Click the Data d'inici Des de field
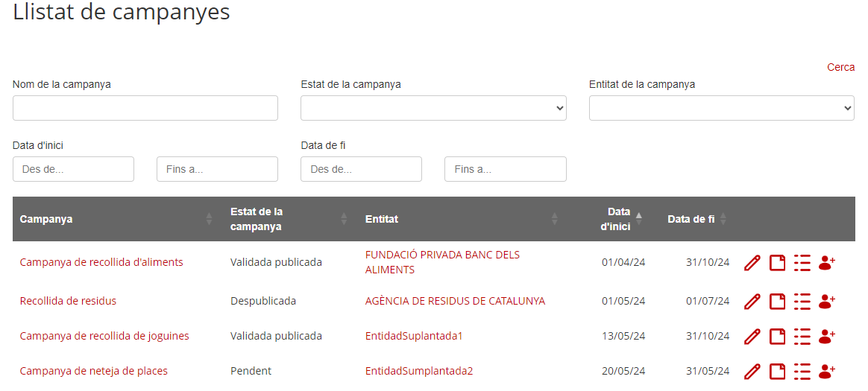The height and width of the screenshot is (391, 868). point(73,169)
